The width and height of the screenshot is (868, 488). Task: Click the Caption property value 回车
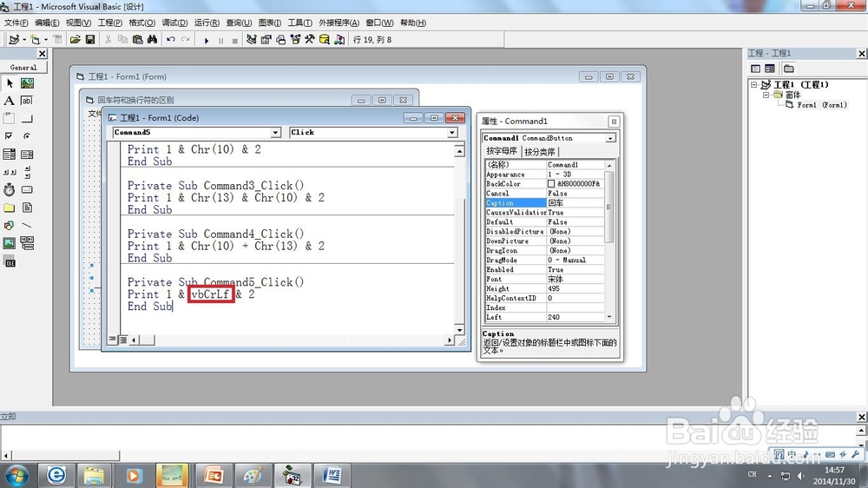[575, 203]
